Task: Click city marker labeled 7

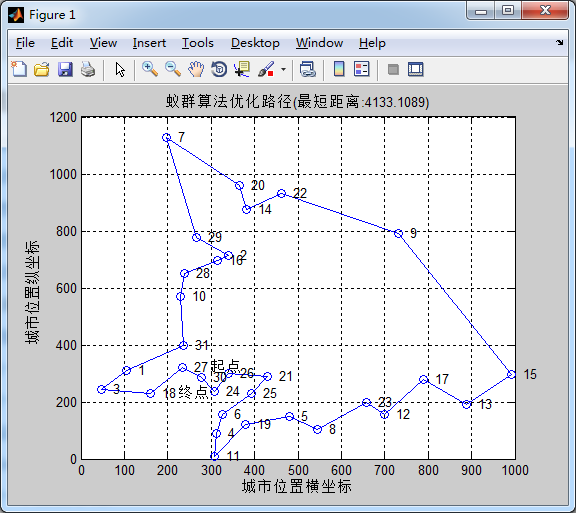Action: pyautogui.click(x=166, y=137)
